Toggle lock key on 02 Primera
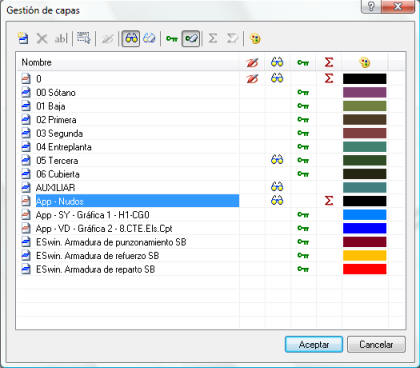 click(303, 120)
